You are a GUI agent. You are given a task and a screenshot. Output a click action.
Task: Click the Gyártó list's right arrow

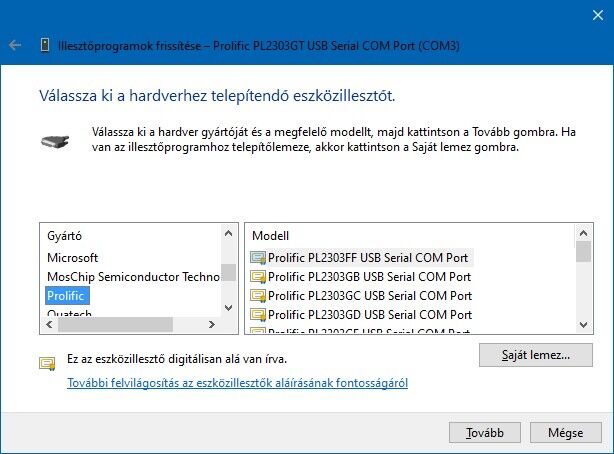pyautogui.click(x=212, y=324)
